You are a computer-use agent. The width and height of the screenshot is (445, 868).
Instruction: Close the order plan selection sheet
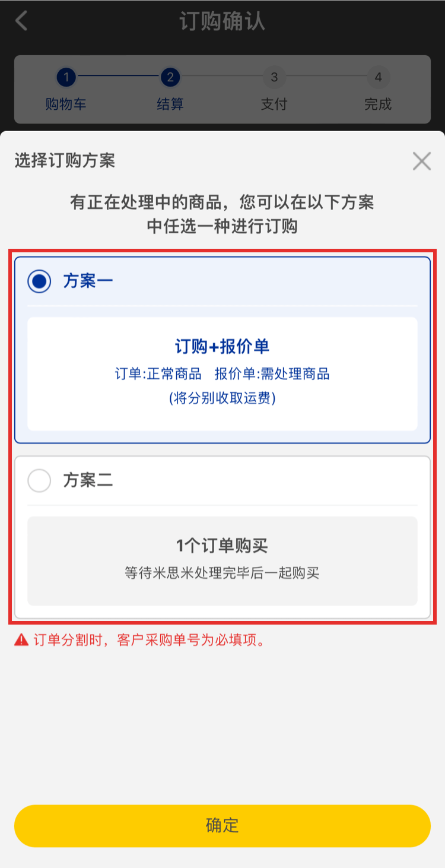[x=421, y=161]
